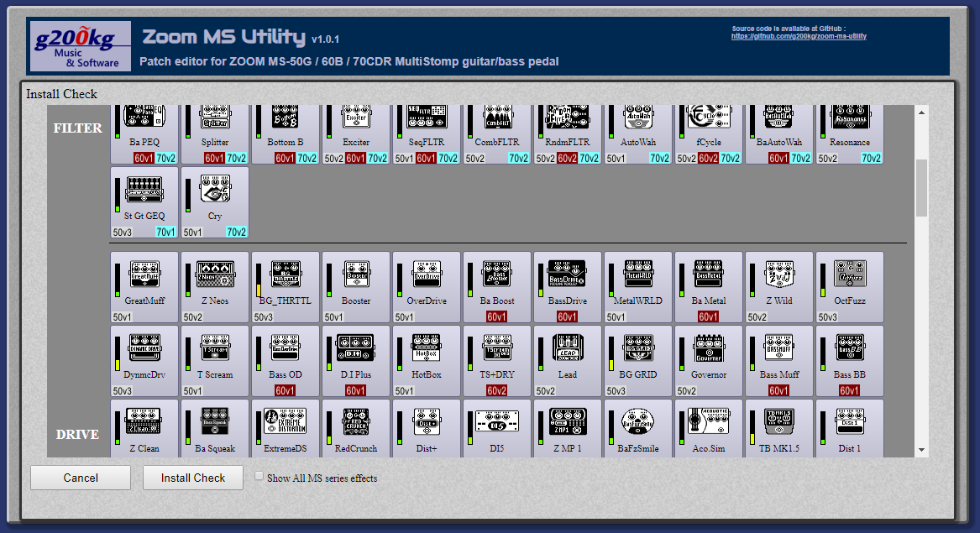Select the BG GRID pedal
Image resolution: width=980 pixels, height=533 pixels.
(639, 361)
